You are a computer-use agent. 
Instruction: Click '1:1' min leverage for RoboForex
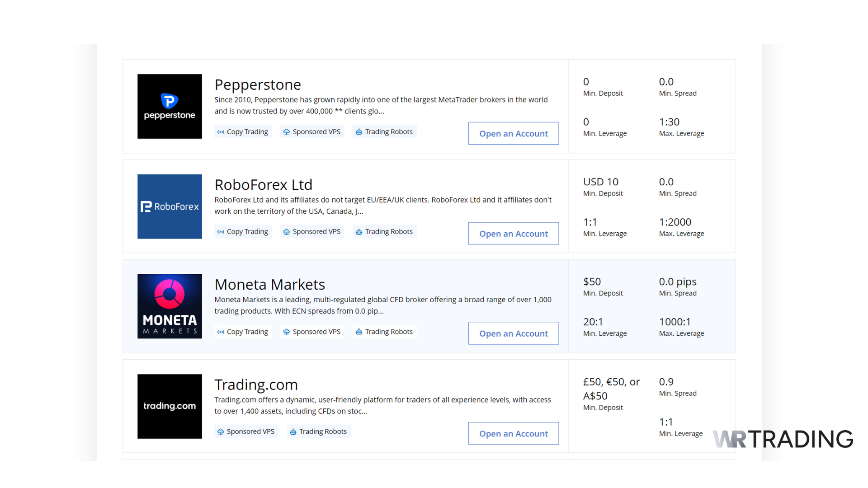[590, 222]
